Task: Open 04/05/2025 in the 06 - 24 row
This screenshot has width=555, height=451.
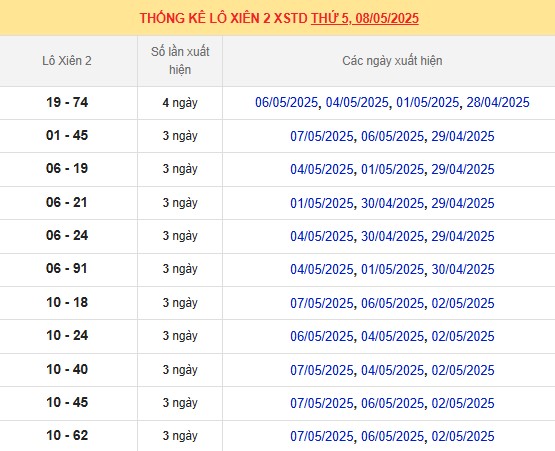Action: coord(322,236)
